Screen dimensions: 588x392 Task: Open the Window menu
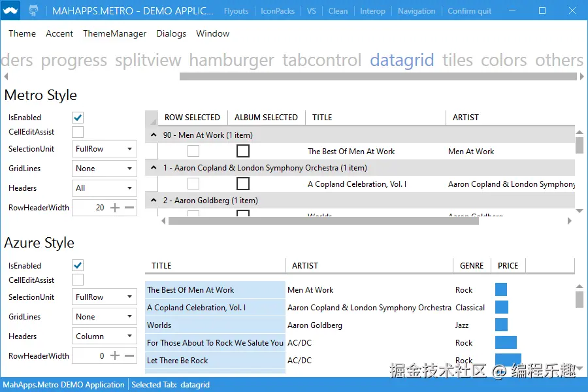point(212,33)
